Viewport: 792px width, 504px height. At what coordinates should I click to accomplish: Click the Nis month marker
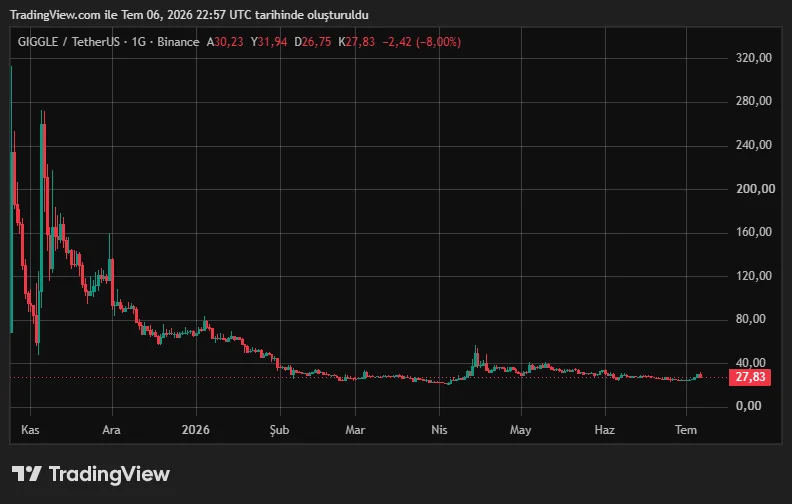pos(439,430)
